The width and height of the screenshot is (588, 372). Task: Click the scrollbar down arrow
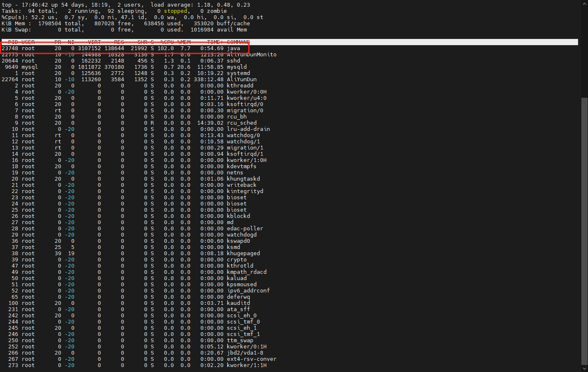coord(584,368)
